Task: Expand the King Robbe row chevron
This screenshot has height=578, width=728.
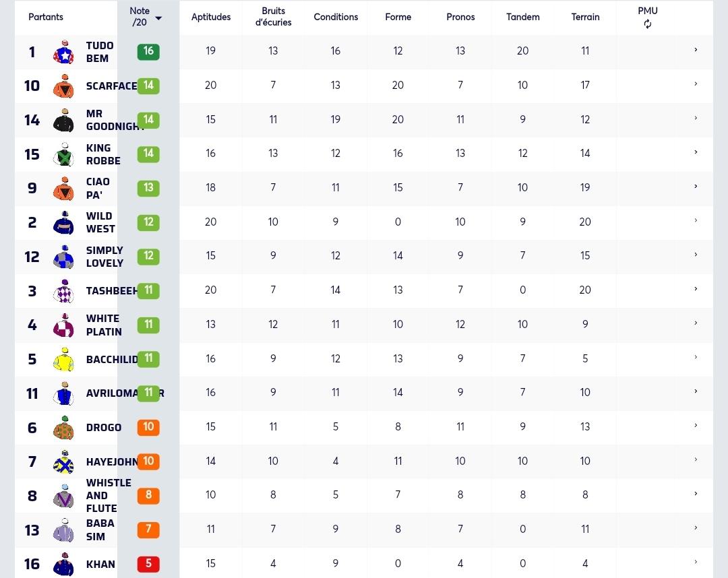Action: [x=696, y=152]
